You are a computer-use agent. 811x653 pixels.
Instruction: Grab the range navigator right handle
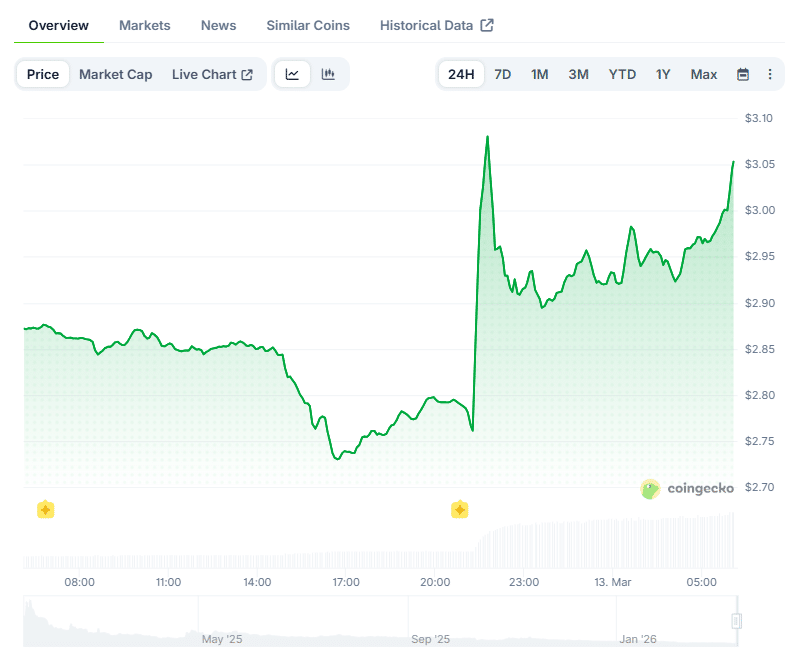pos(736,621)
